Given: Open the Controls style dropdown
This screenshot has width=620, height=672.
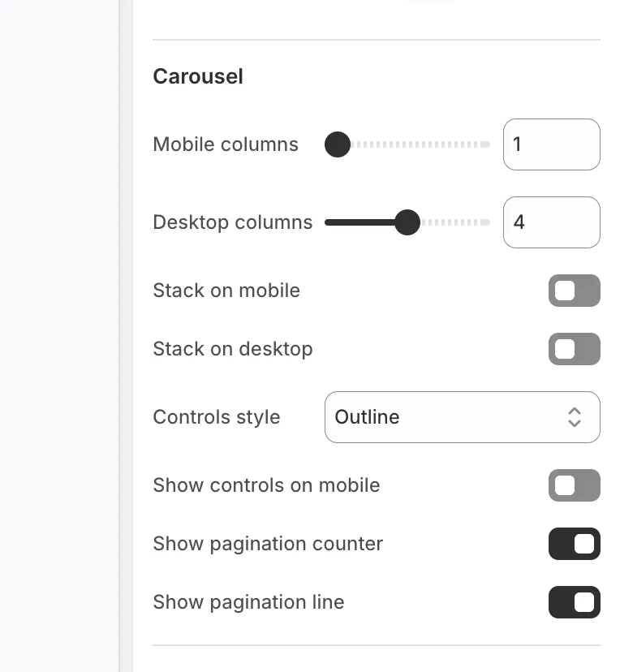Looking at the screenshot, I should (x=463, y=417).
